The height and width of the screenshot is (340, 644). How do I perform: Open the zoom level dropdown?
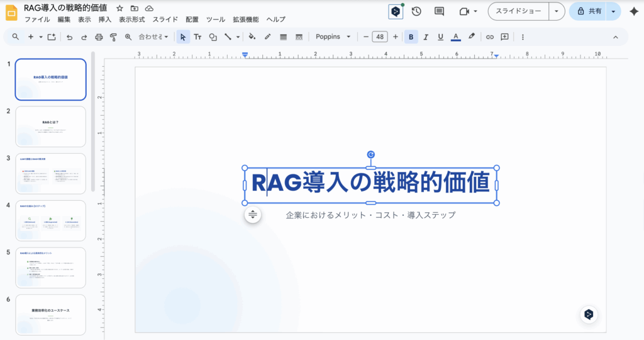pos(153,37)
